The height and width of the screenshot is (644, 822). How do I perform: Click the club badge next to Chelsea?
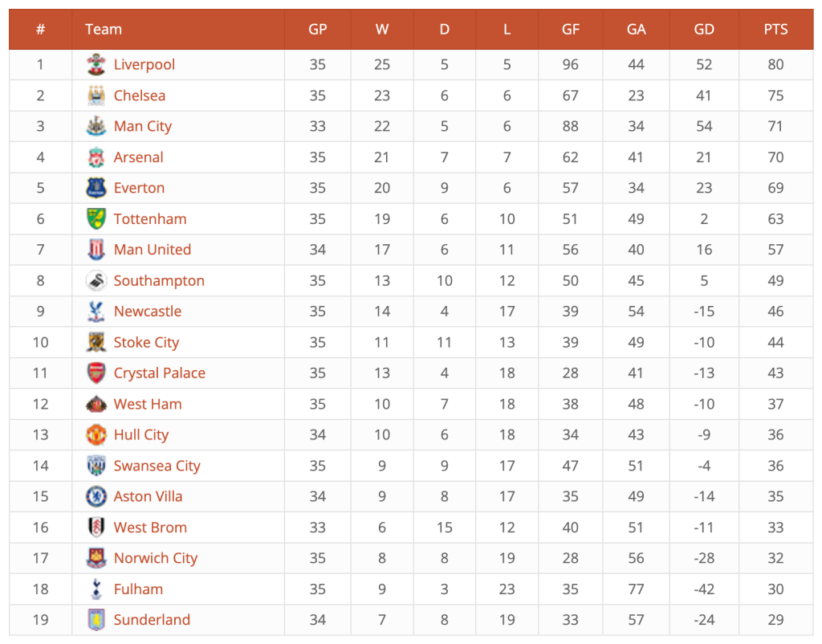96,96
